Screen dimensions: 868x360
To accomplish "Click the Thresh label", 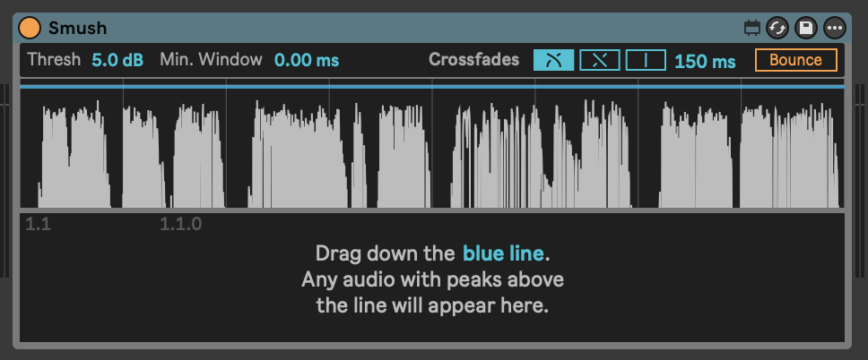I will coord(55,60).
